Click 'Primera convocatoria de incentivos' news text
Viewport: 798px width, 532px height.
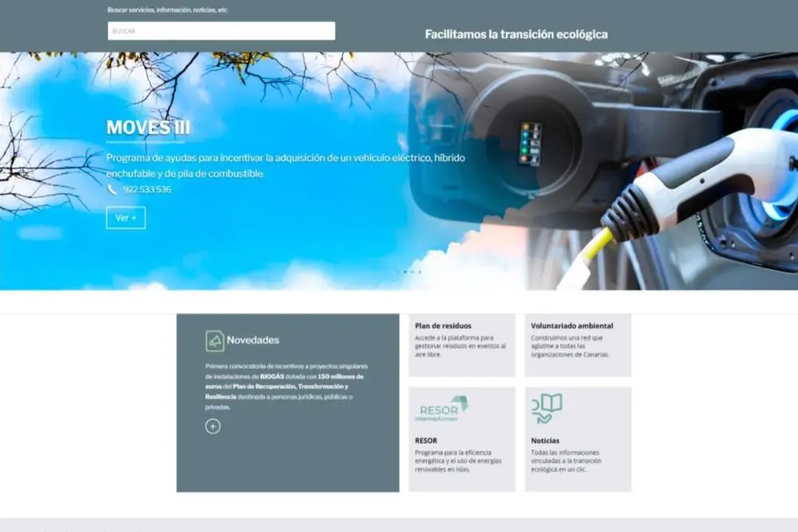286,387
